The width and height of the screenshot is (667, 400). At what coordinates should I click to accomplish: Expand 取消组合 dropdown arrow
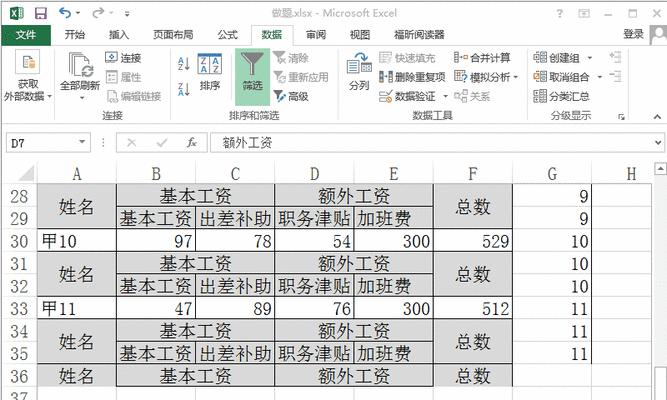600,77
